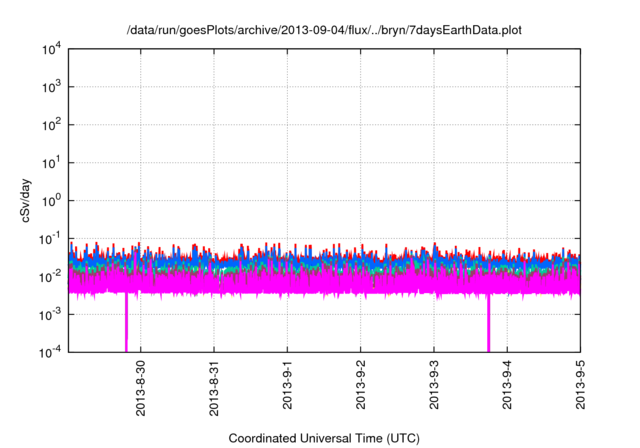Click the 10^-3 y-axis tick label
Image resolution: width=640 pixels, height=448 pixels.
(50, 315)
